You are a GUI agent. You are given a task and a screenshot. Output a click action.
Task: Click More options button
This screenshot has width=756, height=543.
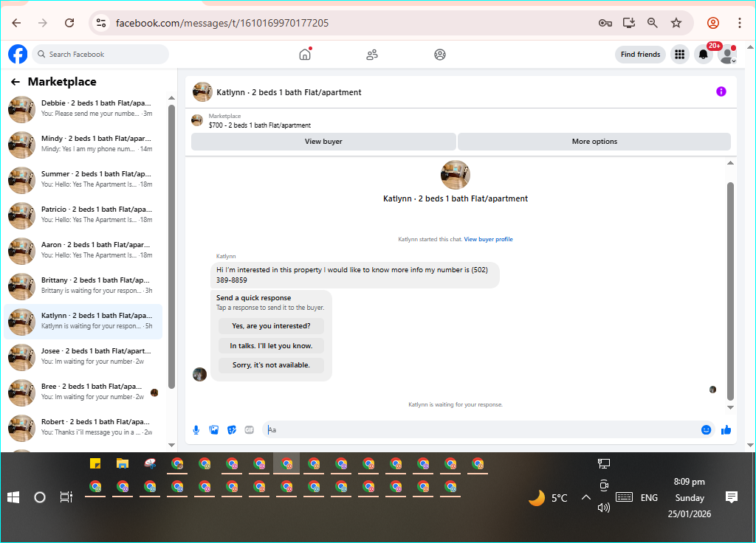[594, 141]
